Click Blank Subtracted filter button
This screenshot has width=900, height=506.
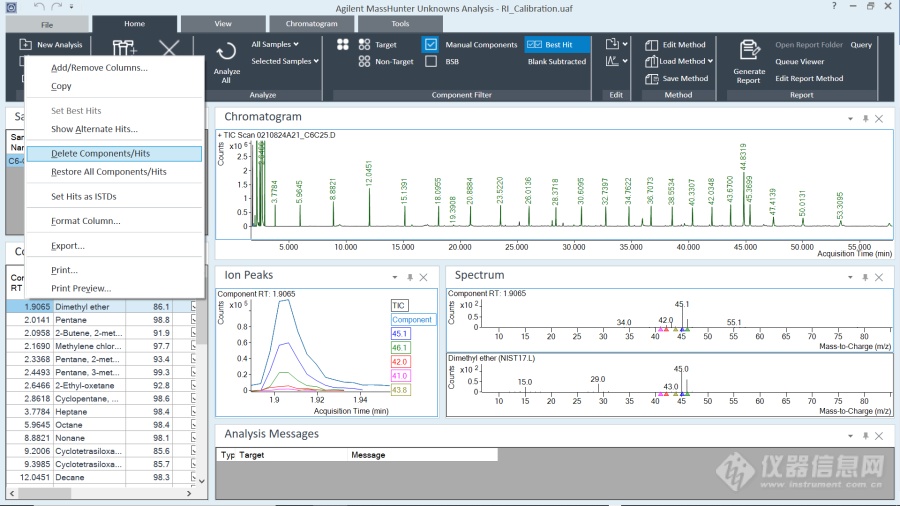557,61
